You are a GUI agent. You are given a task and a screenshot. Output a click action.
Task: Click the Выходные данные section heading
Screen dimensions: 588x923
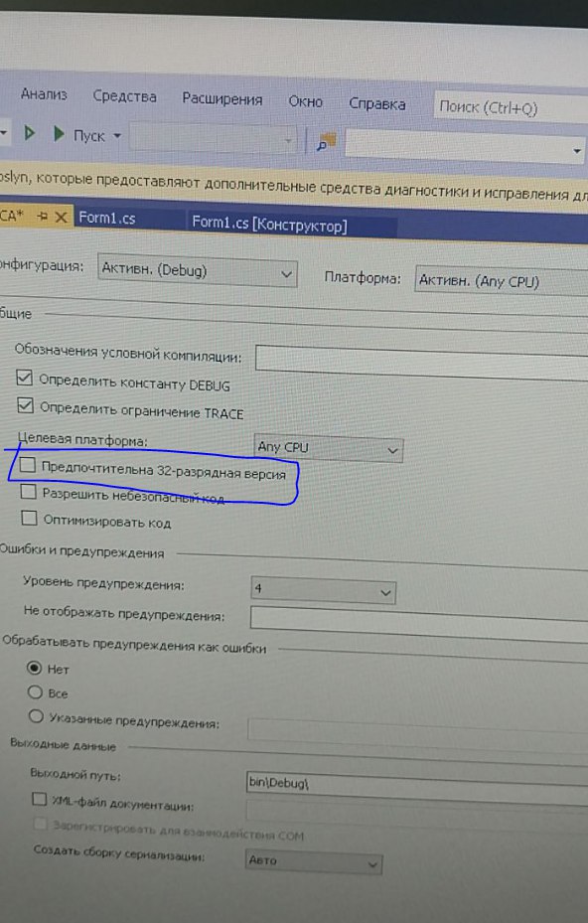click(63, 744)
